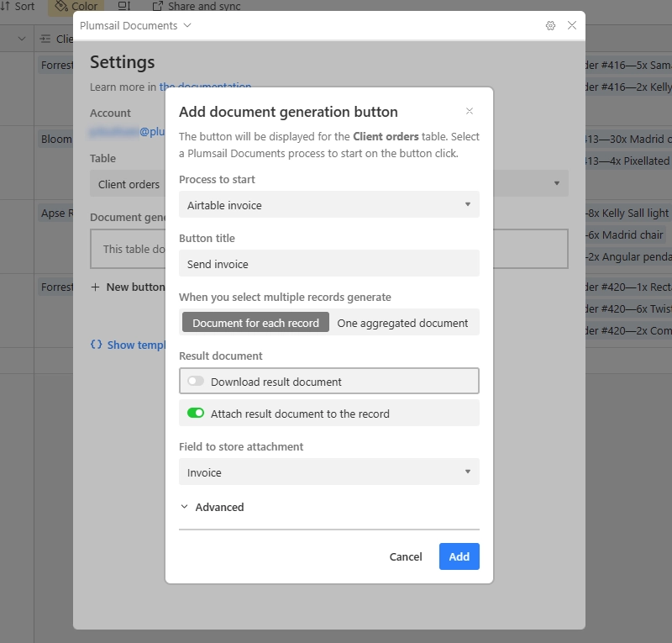The image size is (672, 643).
Task: Select Document for each record option
Action: (x=255, y=322)
